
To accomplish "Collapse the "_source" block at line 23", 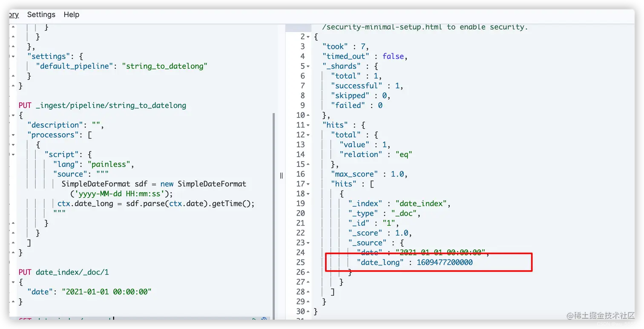I will coord(308,242).
